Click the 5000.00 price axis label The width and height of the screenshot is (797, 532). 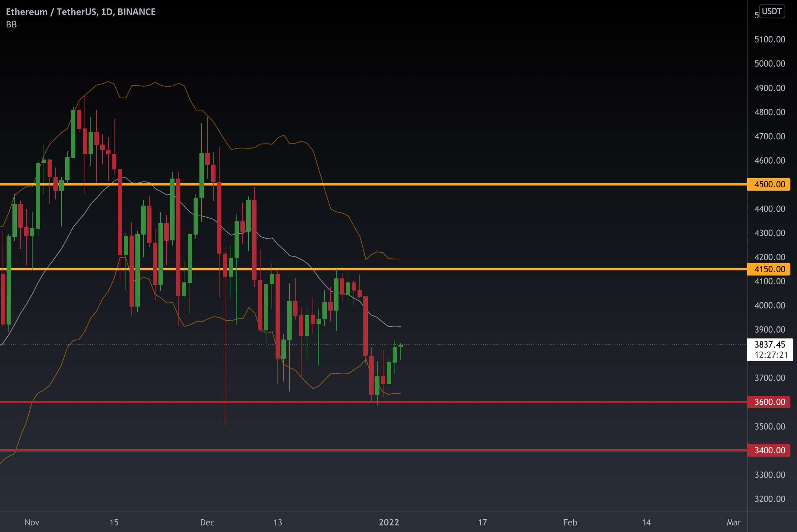770,64
